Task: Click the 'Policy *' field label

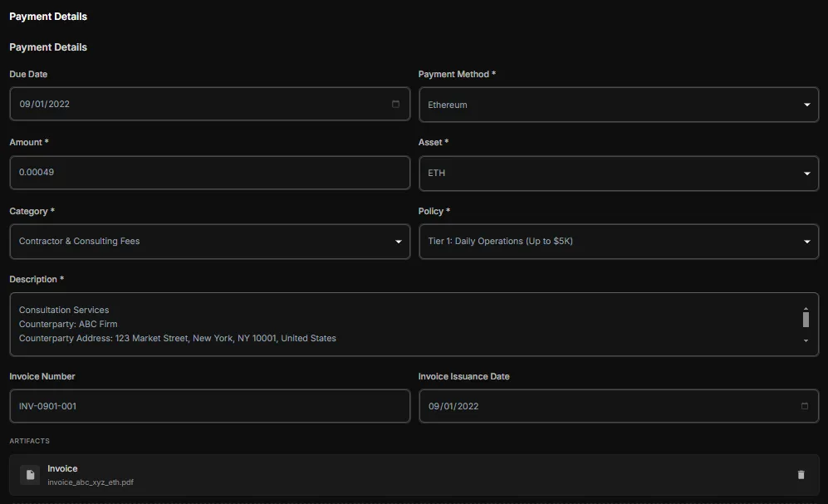Action: (x=434, y=211)
